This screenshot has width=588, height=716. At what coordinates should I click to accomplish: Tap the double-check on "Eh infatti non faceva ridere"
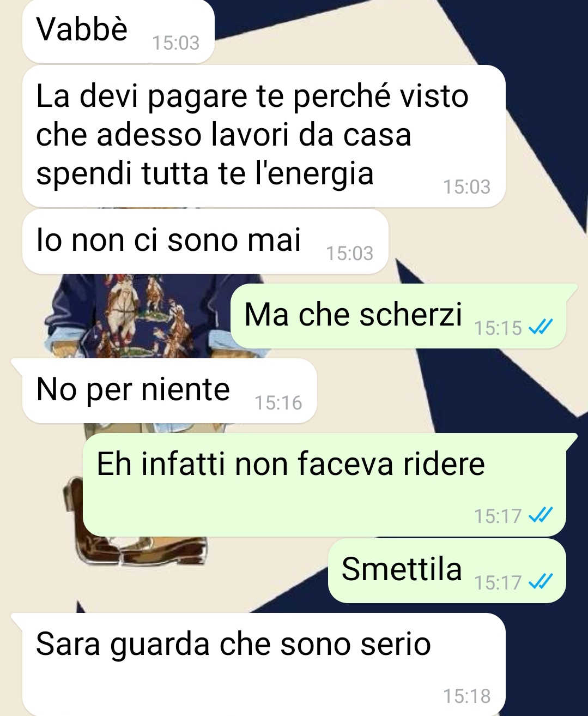click(541, 515)
